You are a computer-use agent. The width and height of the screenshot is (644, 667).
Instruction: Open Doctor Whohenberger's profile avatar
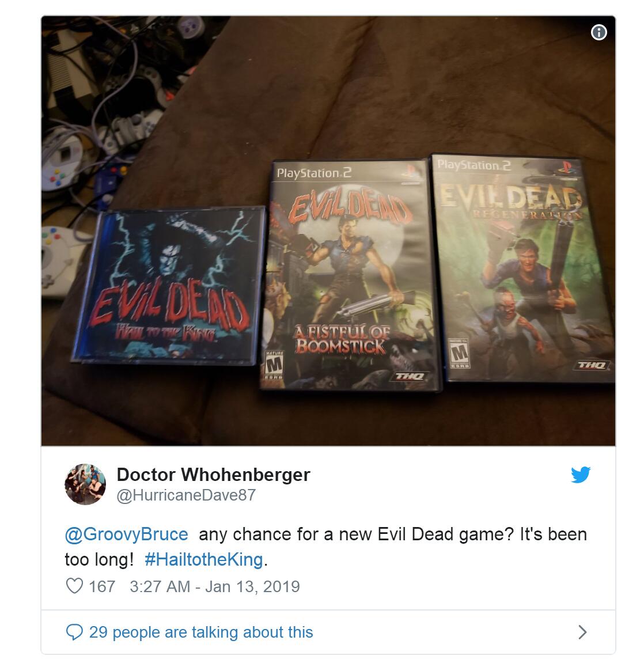85,484
